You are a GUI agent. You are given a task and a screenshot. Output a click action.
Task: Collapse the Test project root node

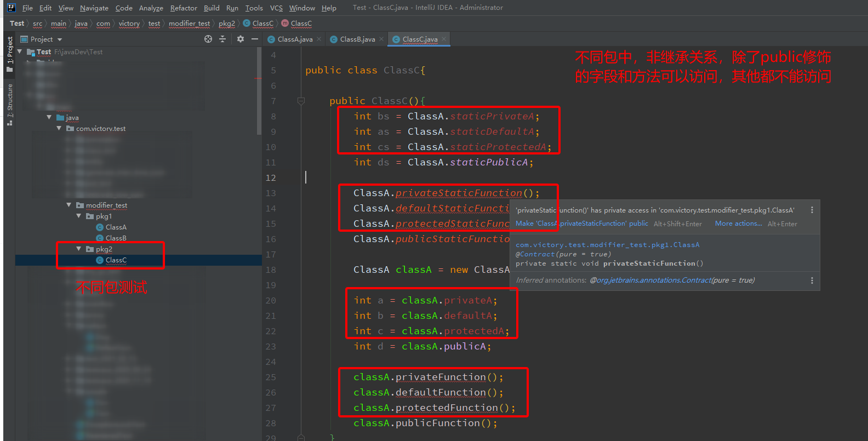[20, 51]
